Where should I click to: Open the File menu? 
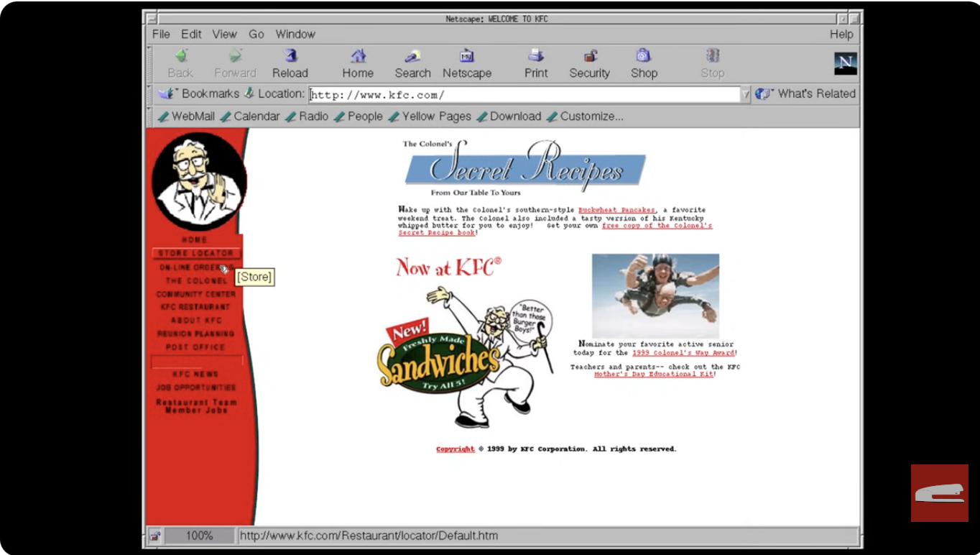click(160, 34)
